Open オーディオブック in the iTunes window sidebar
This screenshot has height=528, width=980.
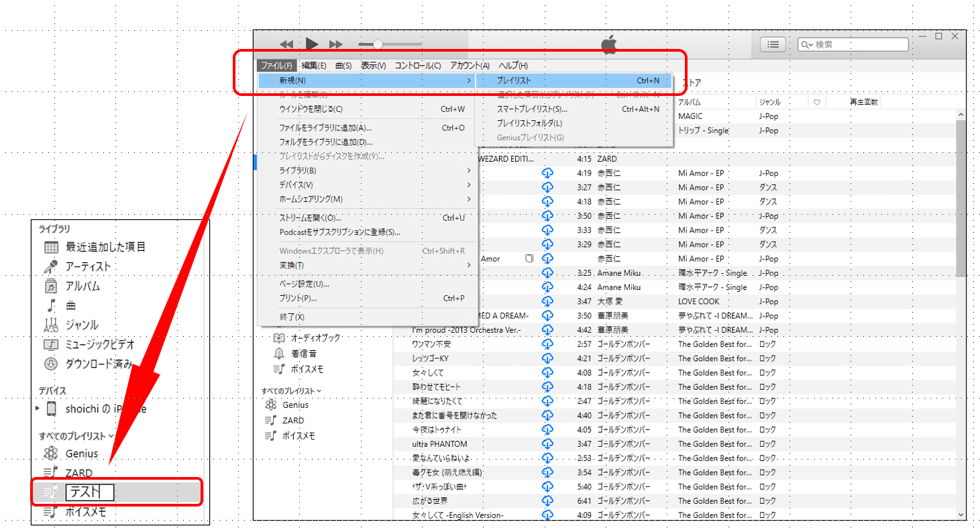307,337
